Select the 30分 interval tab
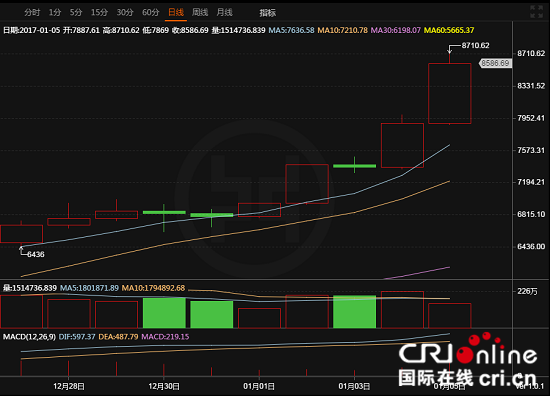 (125, 13)
